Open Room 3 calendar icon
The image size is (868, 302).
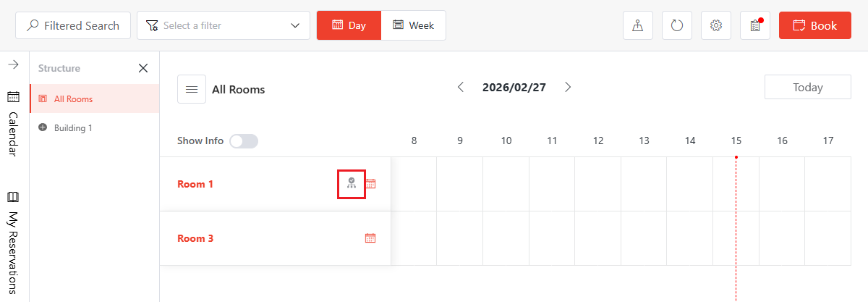pos(370,238)
